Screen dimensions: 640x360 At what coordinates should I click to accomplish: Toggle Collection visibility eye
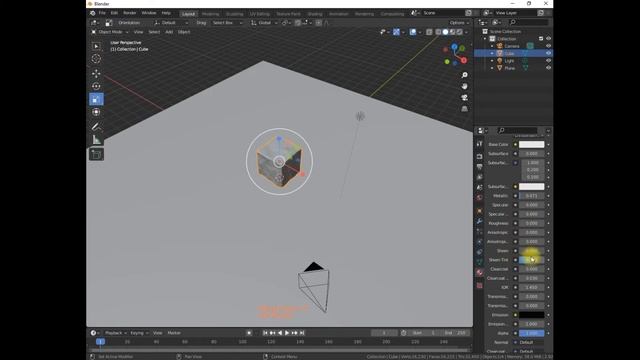(548, 38)
